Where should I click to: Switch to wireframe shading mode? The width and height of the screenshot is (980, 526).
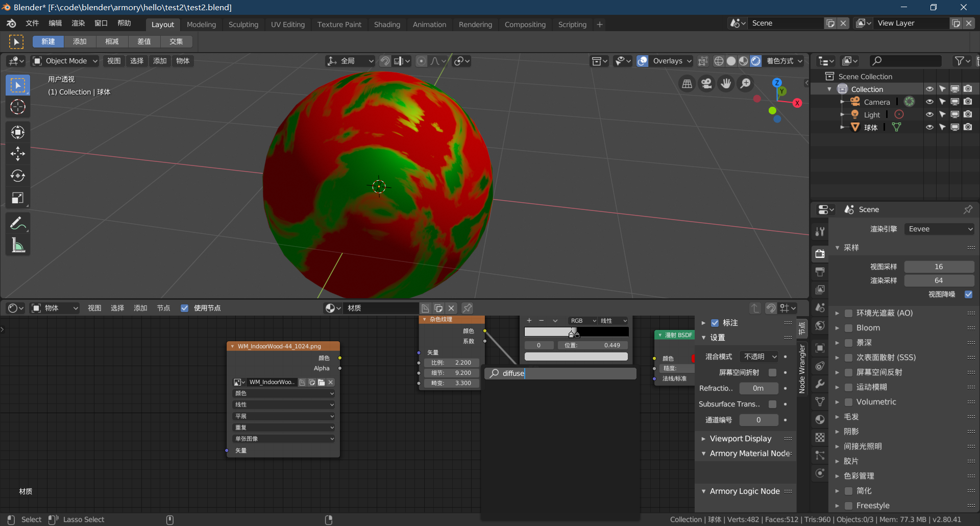tap(719, 61)
